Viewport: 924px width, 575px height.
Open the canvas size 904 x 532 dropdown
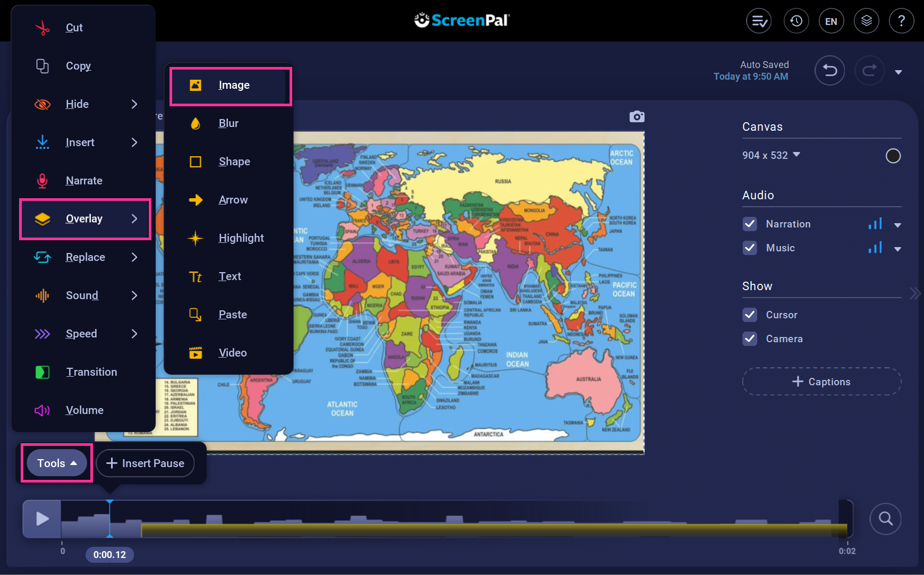point(771,155)
